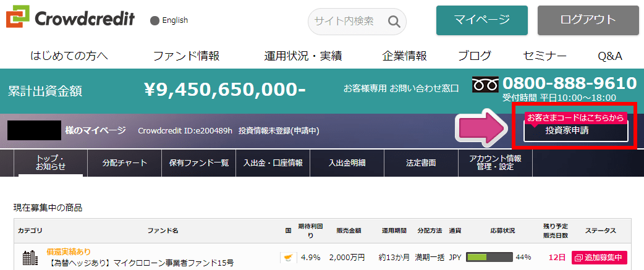Image resolution: width=644 pixels, height=270 pixels.
Task: Click ファンド名 column header
Action: (x=163, y=230)
